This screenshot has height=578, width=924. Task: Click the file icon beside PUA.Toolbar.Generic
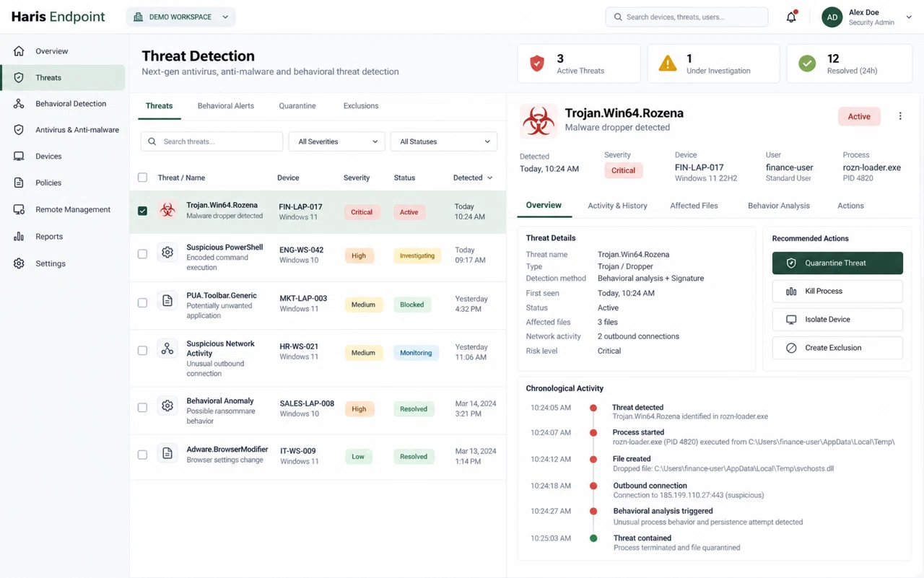point(167,301)
